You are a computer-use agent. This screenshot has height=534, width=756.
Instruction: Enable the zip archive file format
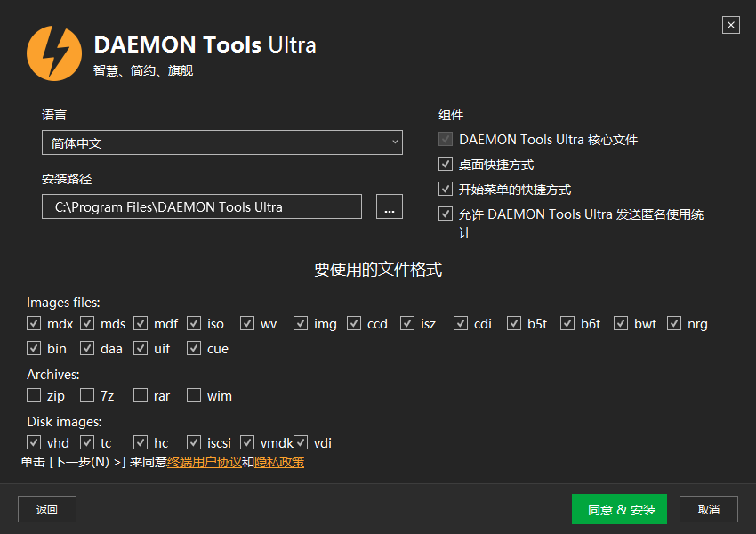click(34, 395)
